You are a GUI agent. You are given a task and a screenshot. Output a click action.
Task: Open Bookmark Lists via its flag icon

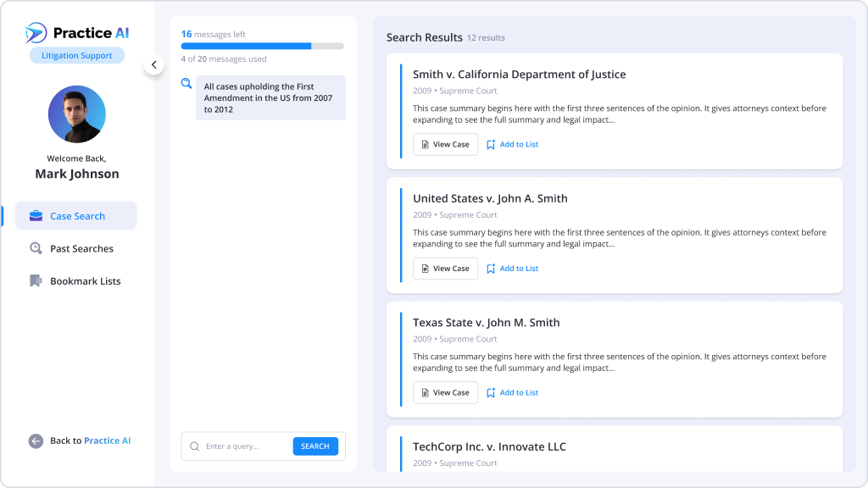36,280
